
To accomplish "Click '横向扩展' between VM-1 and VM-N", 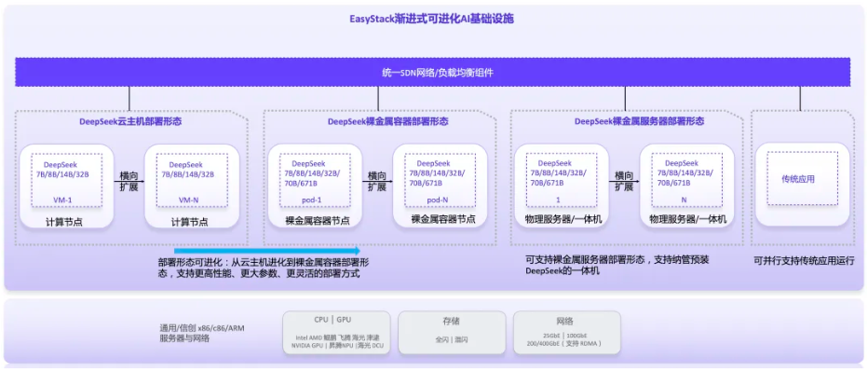I will pos(129,181).
